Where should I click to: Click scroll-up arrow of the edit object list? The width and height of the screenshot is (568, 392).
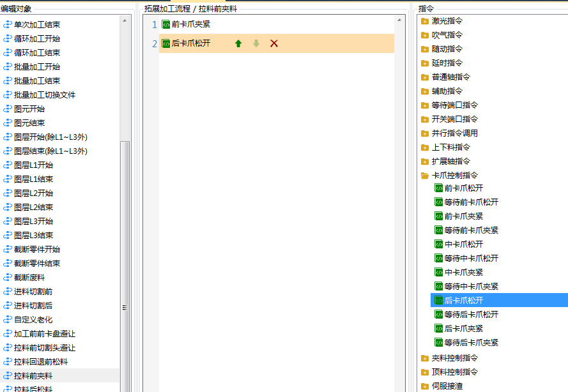tap(125, 20)
